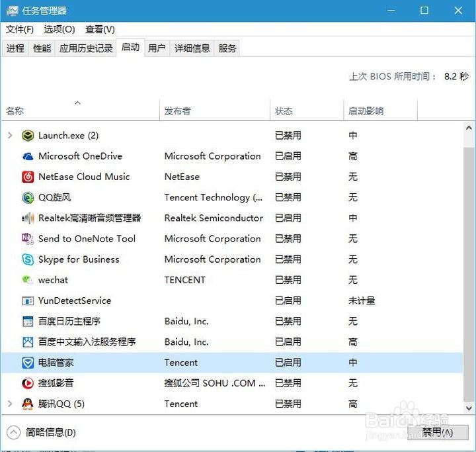Switch to the 进程 tab
The image size is (476, 452).
pyautogui.click(x=15, y=48)
